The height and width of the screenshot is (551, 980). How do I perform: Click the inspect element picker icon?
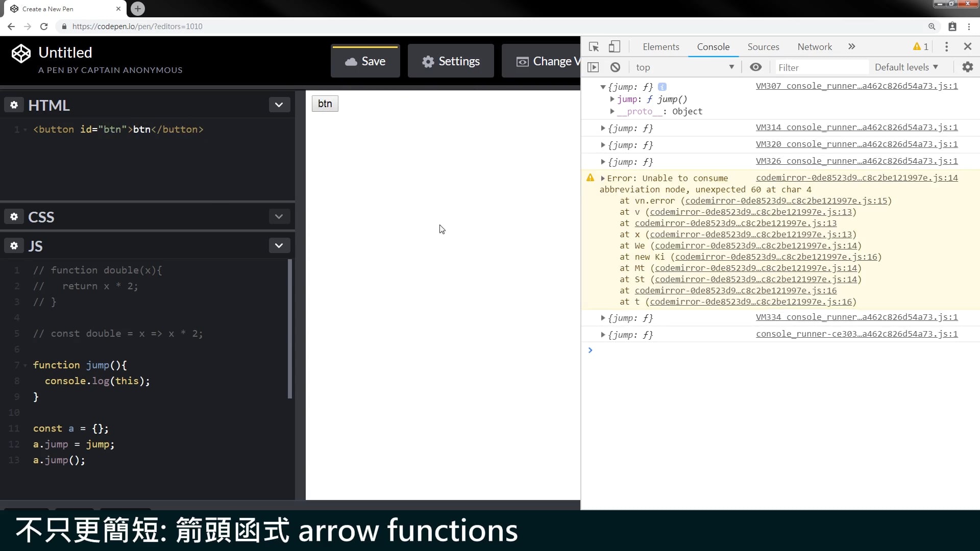(x=594, y=46)
